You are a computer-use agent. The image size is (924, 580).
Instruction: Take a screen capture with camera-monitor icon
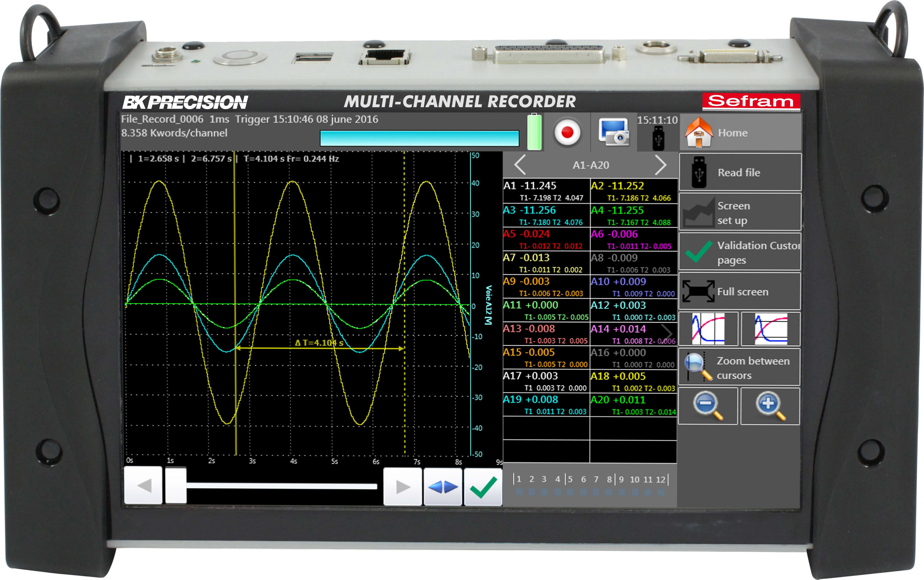614,132
